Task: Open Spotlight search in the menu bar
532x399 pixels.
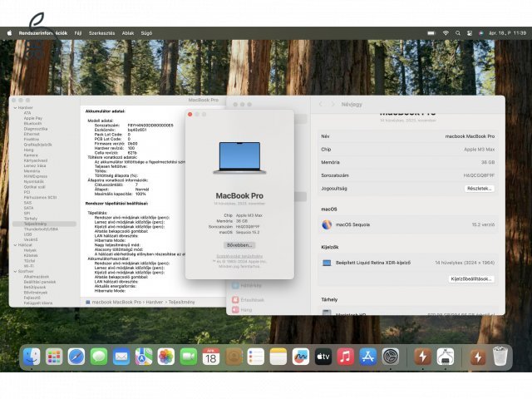Action: [x=458, y=33]
